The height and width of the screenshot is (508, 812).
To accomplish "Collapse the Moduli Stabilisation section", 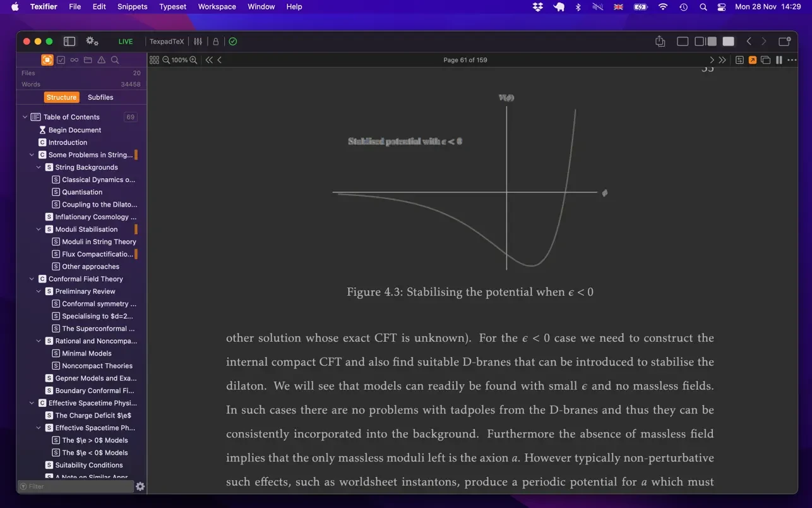I will (x=39, y=229).
